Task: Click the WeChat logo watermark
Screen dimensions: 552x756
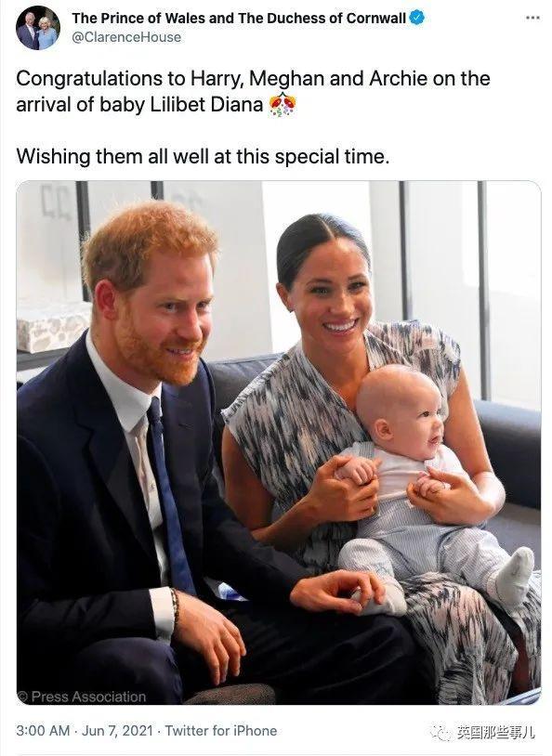Action: pos(442,733)
